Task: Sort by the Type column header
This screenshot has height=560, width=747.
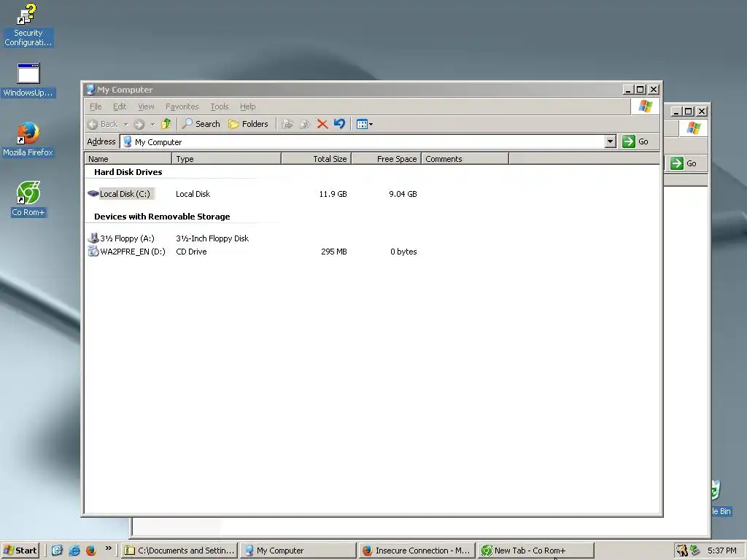Action: coord(226,158)
